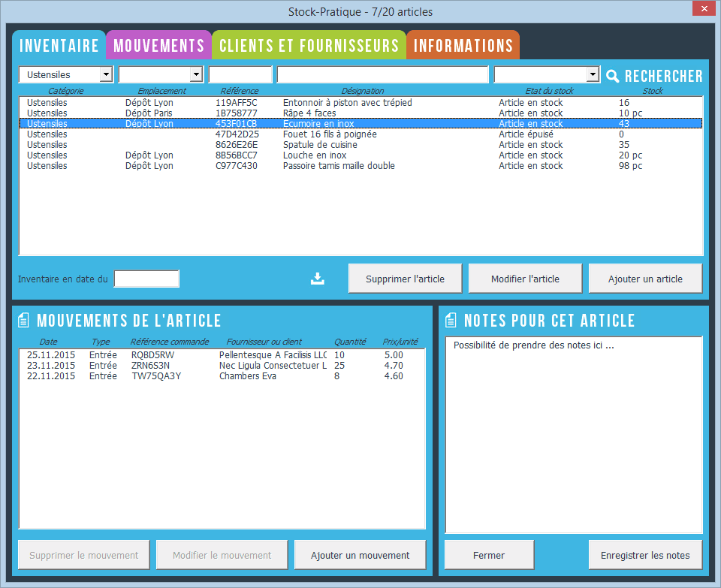Image resolution: width=721 pixels, height=588 pixels.
Task: Switch to the Inventaire tab
Action: point(59,45)
